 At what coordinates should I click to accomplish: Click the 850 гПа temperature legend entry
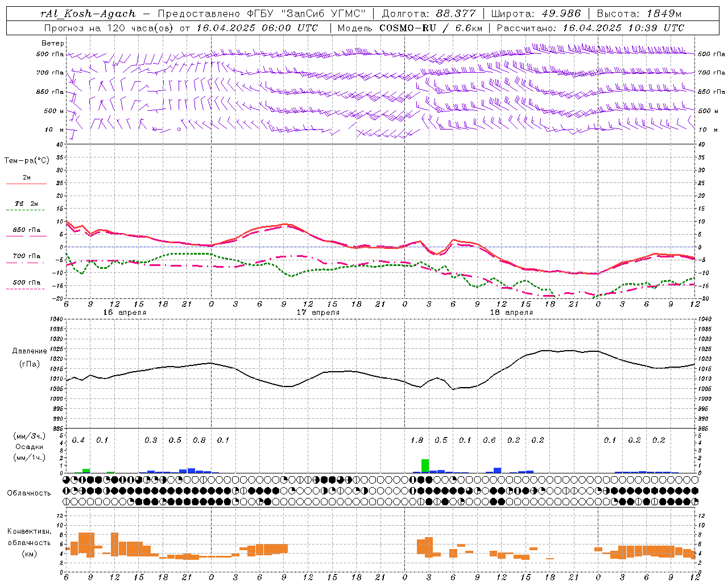point(26,230)
